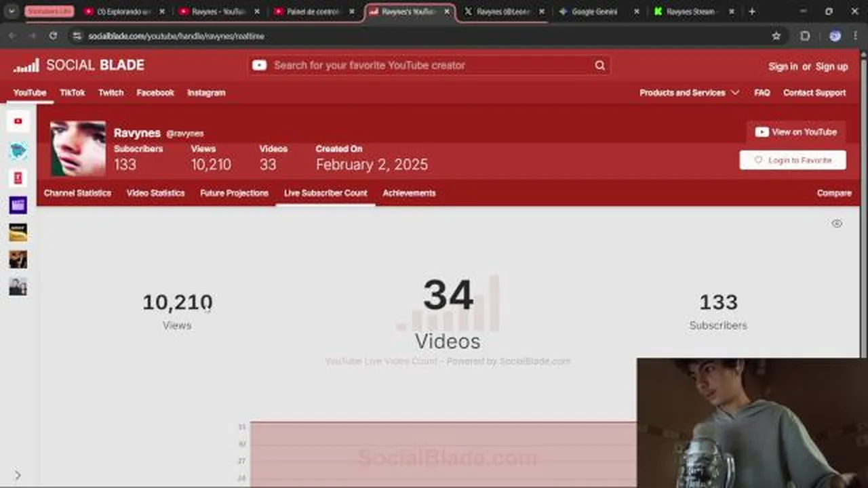
Task: Open the browser extensions icon
Action: click(805, 36)
